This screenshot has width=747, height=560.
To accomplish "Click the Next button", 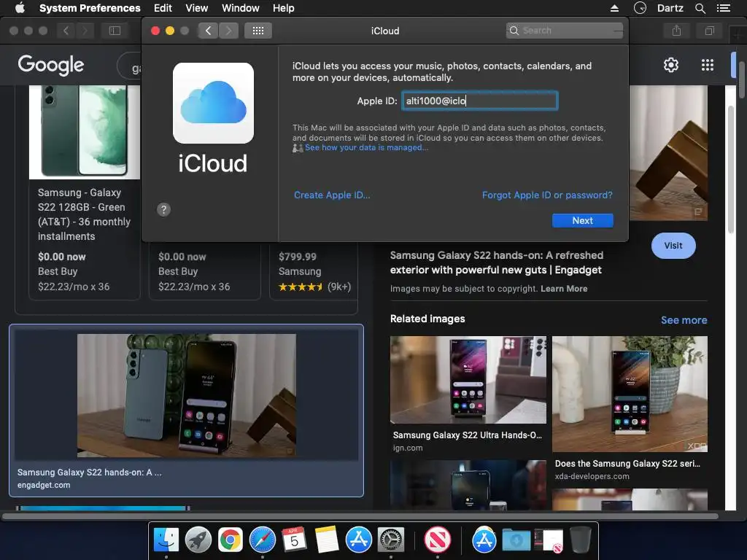I will [582, 220].
